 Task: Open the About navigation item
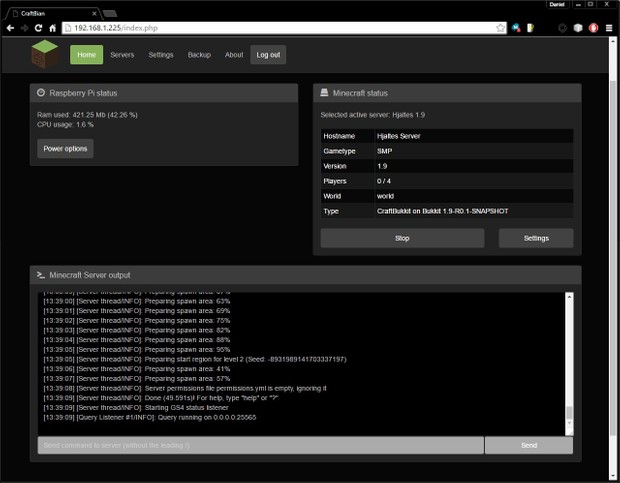click(234, 55)
